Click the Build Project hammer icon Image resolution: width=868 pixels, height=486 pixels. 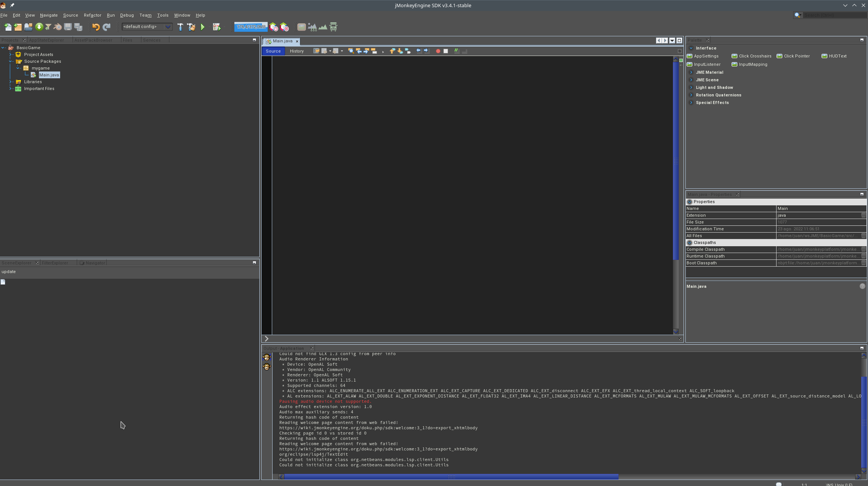[180, 27]
